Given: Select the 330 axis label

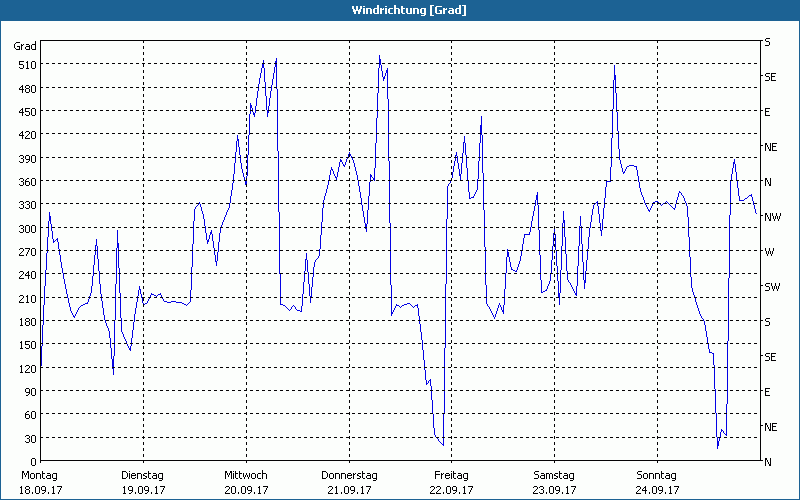Looking at the screenshot, I should click(28, 205).
